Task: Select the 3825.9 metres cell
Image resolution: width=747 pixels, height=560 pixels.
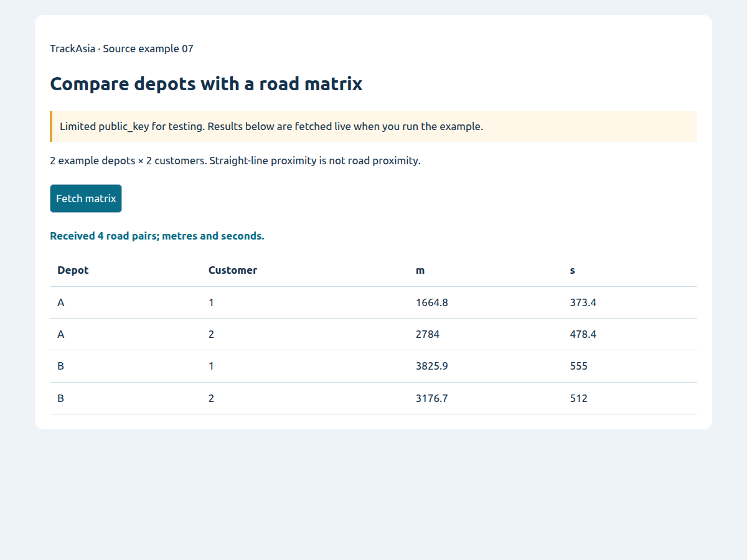Action: point(486,366)
